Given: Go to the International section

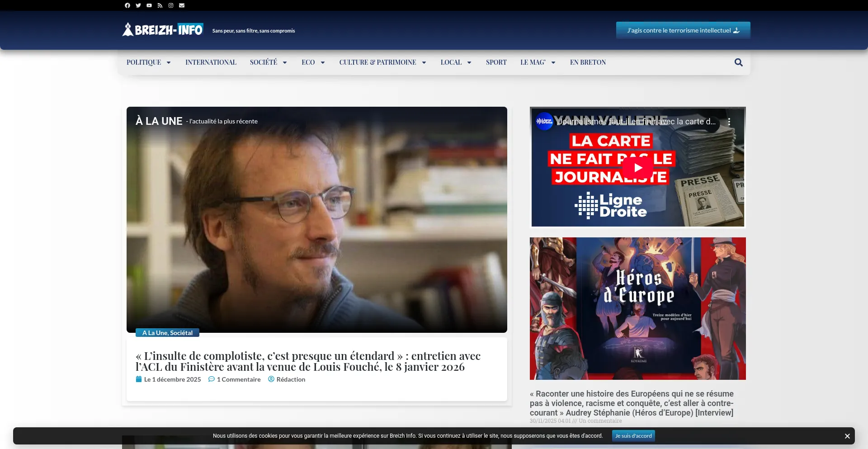Looking at the screenshot, I should [211, 62].
